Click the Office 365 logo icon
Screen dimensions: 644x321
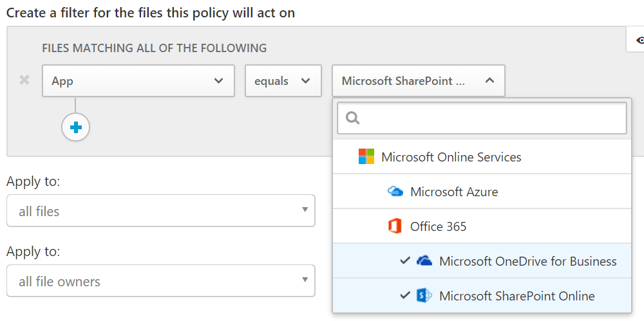(x=395, y=226)
